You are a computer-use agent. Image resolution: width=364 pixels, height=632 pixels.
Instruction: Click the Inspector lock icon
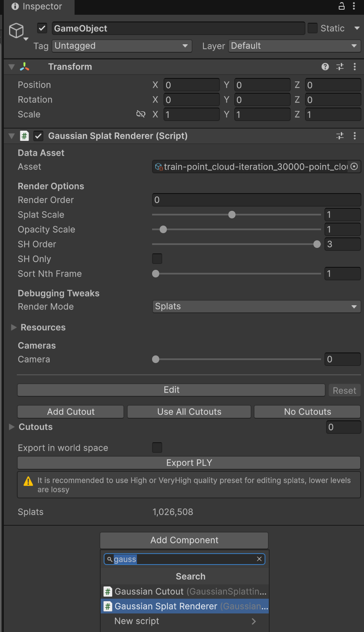click(342, 6)
